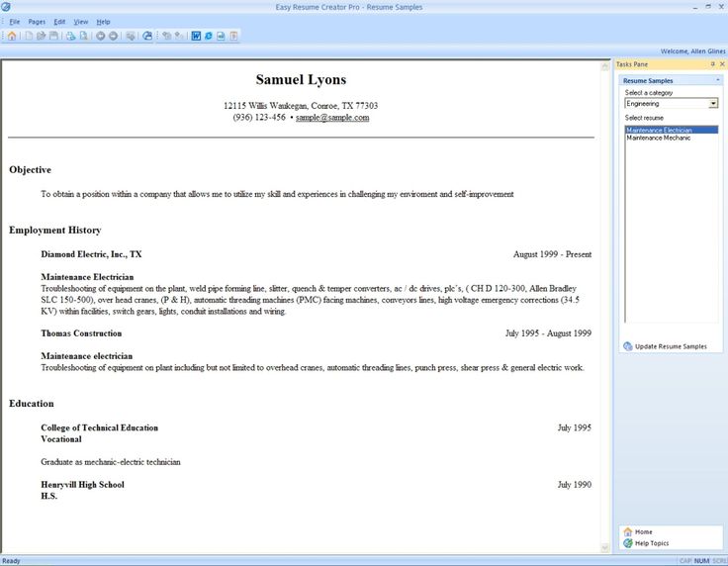Open Help Topics in Tasks Pane
728x566 pixels.
[652, 543]
